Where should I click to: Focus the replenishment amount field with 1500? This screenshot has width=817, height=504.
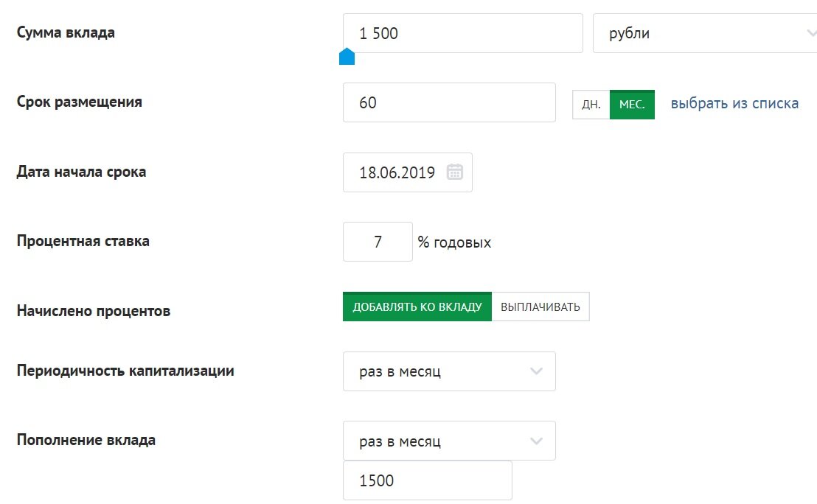tap(427, 480)
